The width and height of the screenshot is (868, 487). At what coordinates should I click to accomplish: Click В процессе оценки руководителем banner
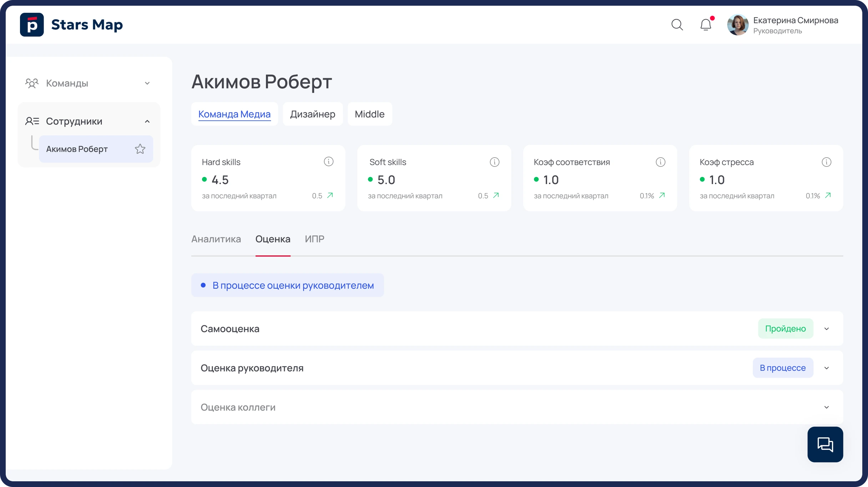[x=288, y=285]
